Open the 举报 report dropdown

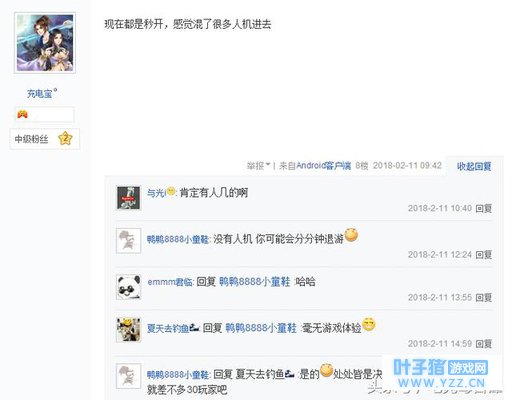pos(258,165)
